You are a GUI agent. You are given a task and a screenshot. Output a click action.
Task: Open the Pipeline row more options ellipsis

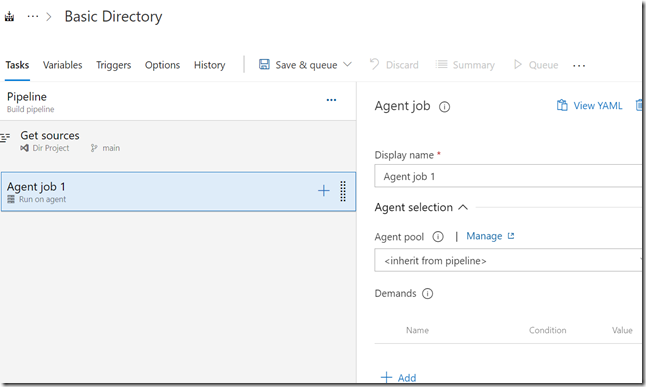331,100
